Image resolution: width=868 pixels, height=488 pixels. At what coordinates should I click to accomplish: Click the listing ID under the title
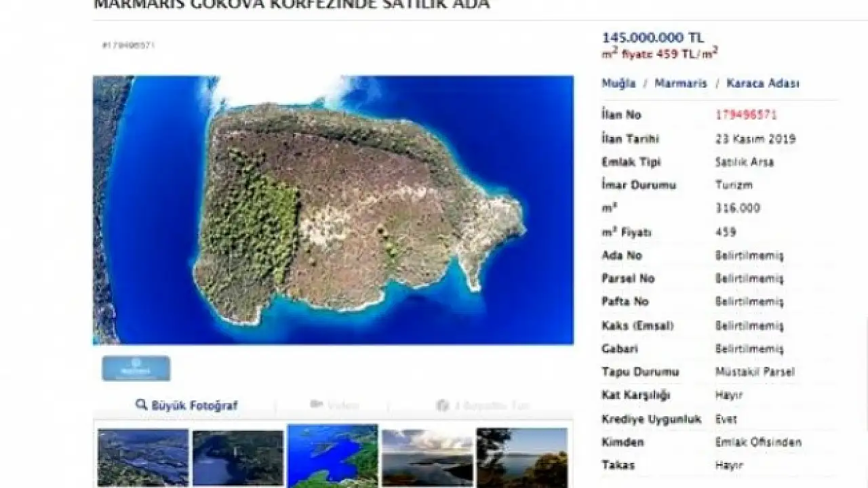129,45
